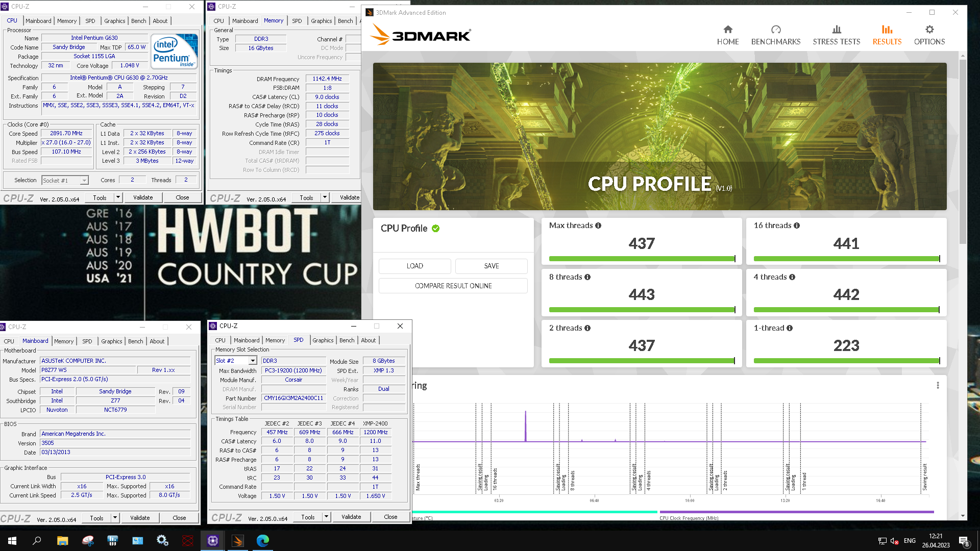Image resolution: width=980 pixels, height=551 pixels.
Task: Click Intel Pentium logo in CPU-Z
Action: [x=175, y=51]
